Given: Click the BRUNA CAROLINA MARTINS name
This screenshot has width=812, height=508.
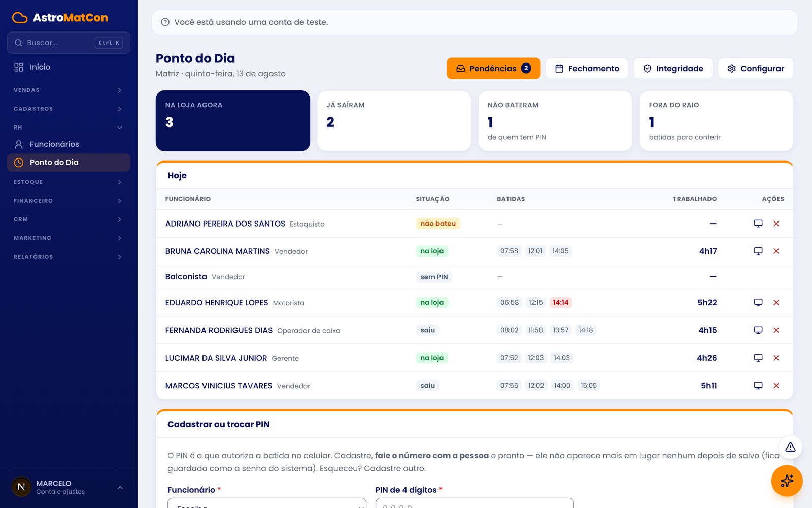Looking at the screenshot, I should pos(218,251).
